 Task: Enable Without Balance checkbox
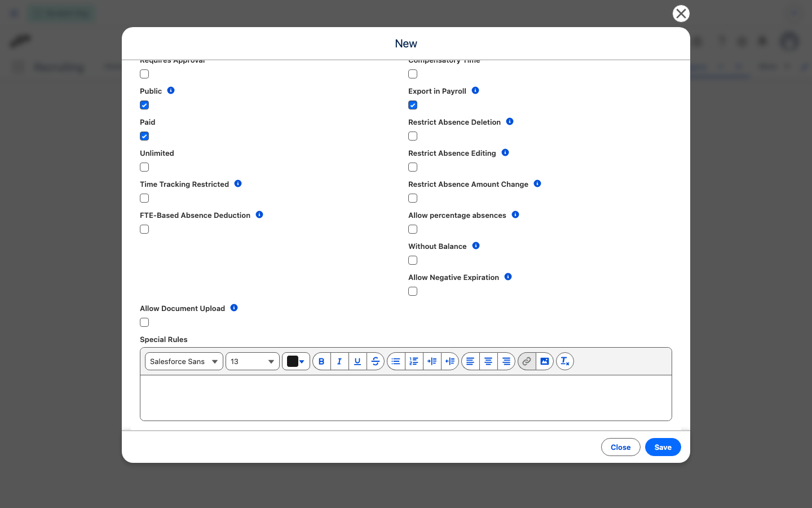[413, 260]
